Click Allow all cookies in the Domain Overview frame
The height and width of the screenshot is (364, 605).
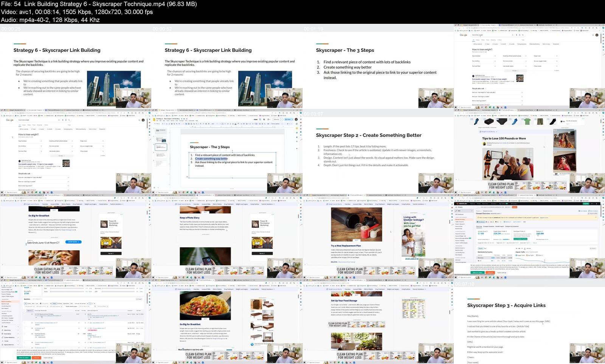click(477, 273)
